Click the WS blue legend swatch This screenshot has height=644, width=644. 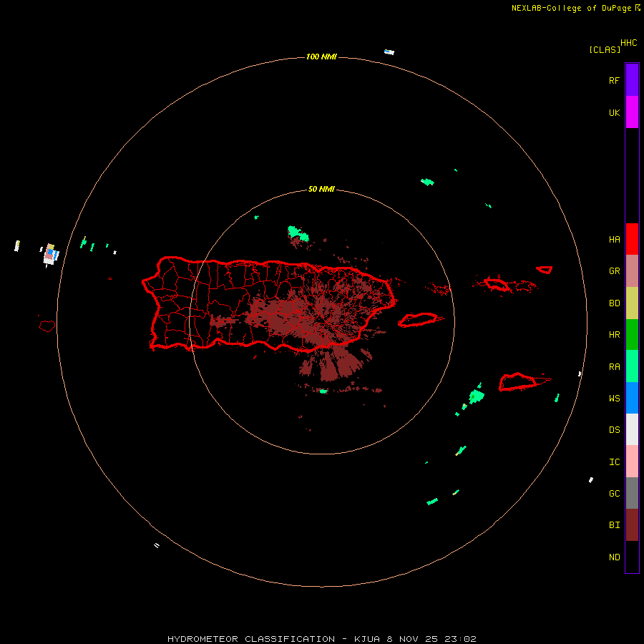pyautogui.click(x=632, y=398)
